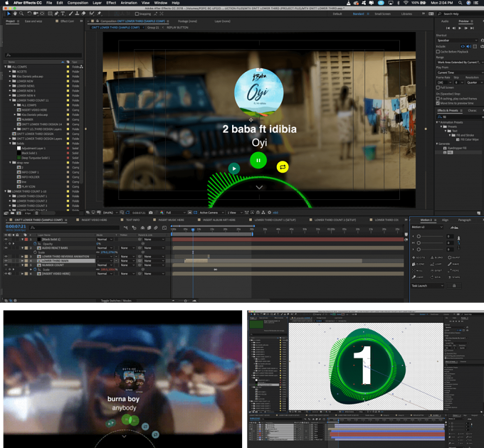Select the Small Screen workspace

(x=382, y=14)
